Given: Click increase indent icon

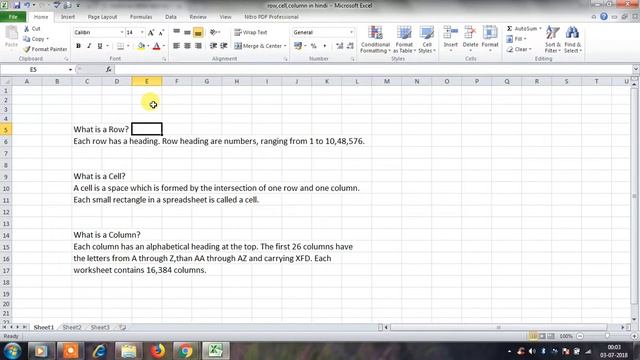Looking at the screenshot, I should (x=224, y=46).
